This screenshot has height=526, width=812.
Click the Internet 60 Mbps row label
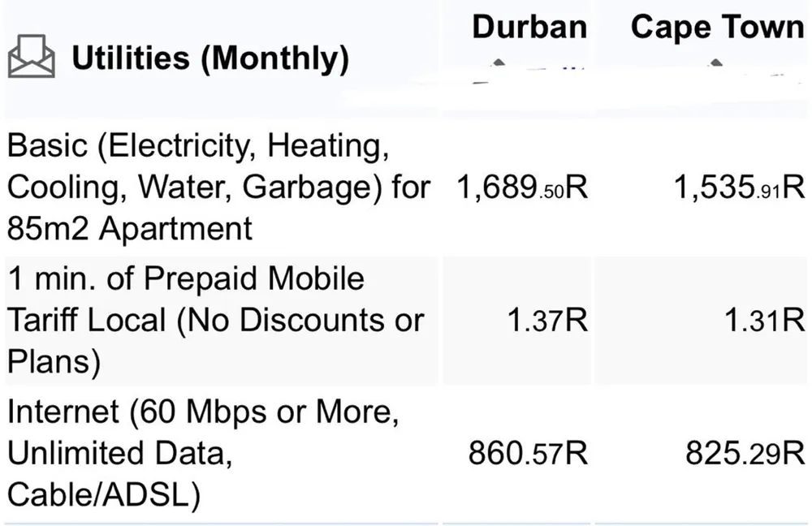tap(203, 453)
